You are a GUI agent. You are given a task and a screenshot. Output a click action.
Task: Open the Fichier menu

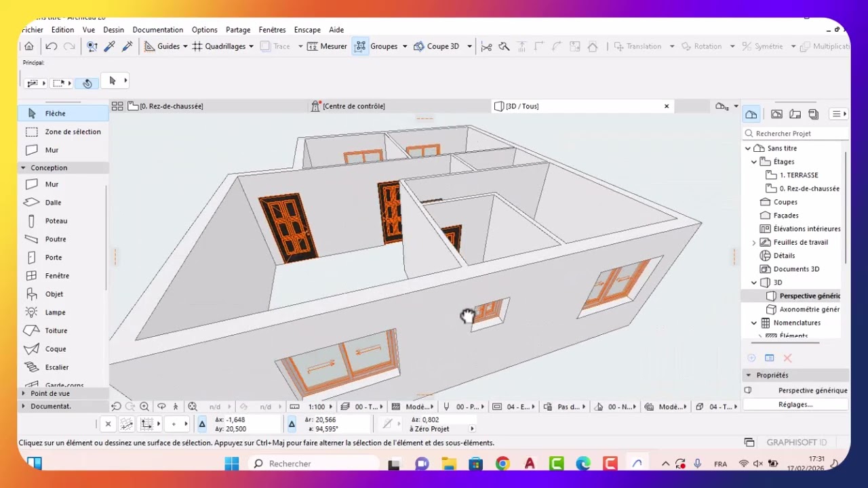click(32, 30)
